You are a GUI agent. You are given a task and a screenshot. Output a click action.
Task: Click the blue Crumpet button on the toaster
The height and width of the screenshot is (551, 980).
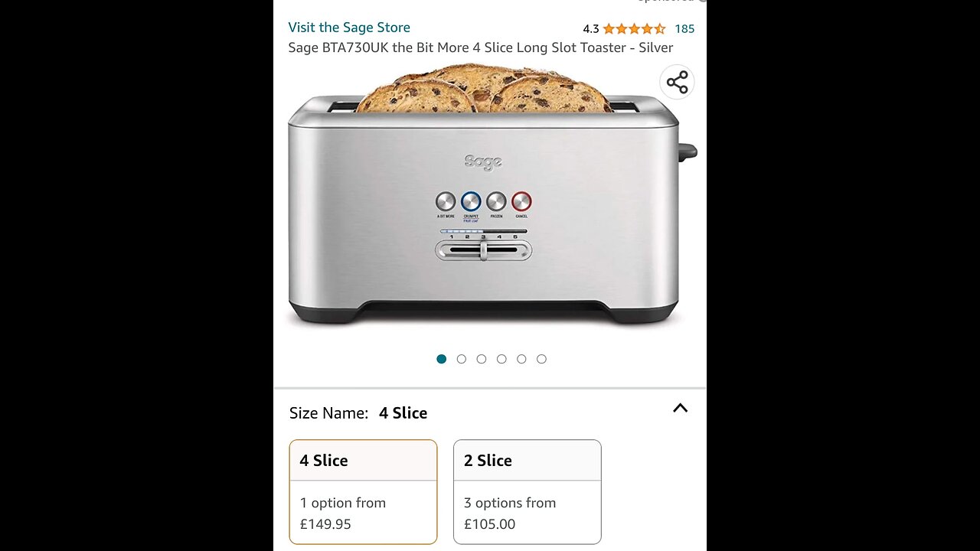point(471,201)
